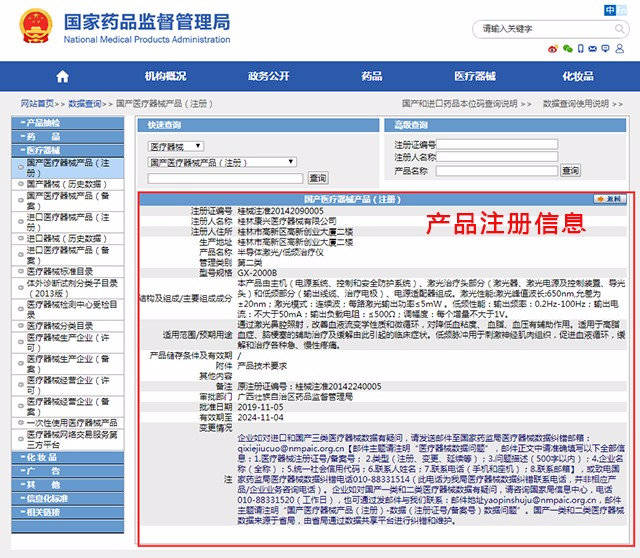Open 机构概况 in the navigation bar
Image resolution: width=640 pixels, height=558 pixels.
coord(165,76)
